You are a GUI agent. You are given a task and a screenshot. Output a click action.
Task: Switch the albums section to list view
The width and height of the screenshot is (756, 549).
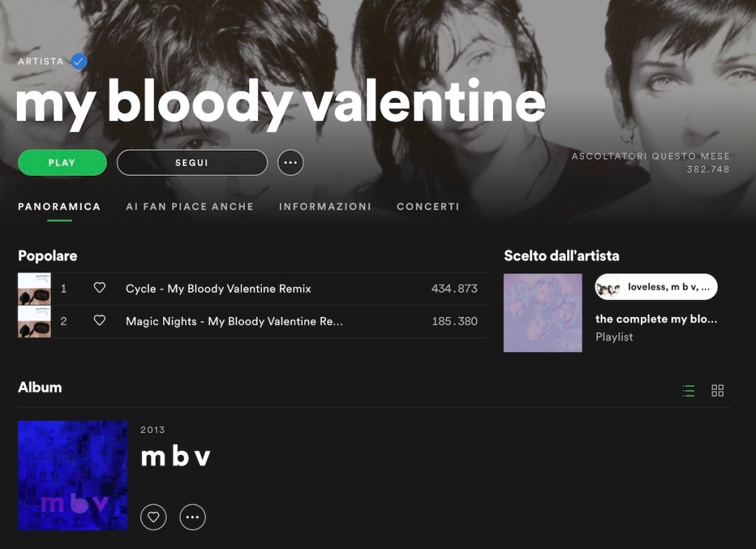tap(689, 391)
